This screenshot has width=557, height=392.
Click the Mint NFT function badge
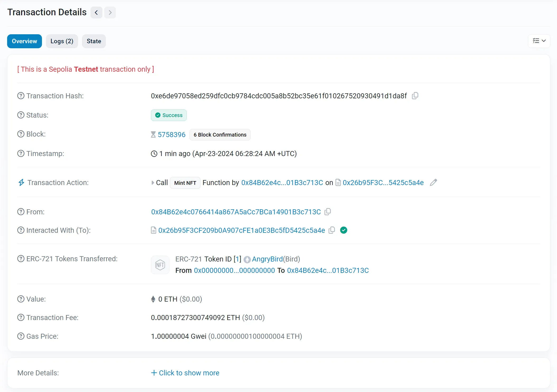click(x=185, y=183)
